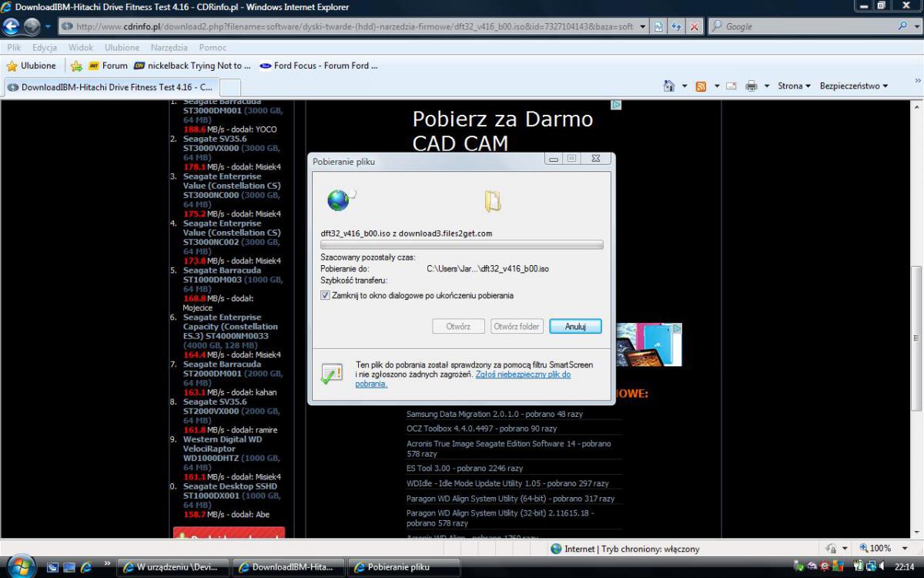Click the browser Back arrow button
Screen dimensions: 924x578
(x=11, y=27)
